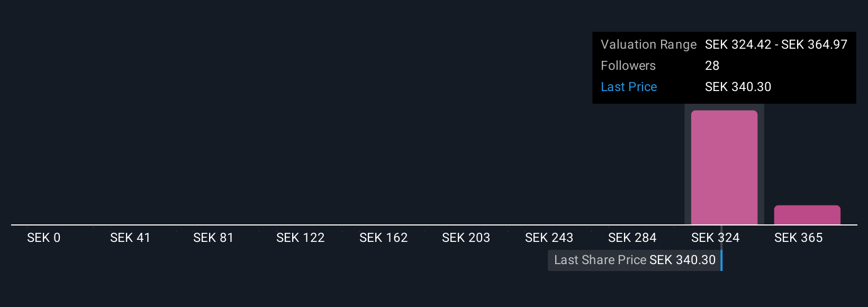This screenshot has width=868, height=307.
Task: Click the tooltip's SEK 340.30 price value
Action: (738, 87)
